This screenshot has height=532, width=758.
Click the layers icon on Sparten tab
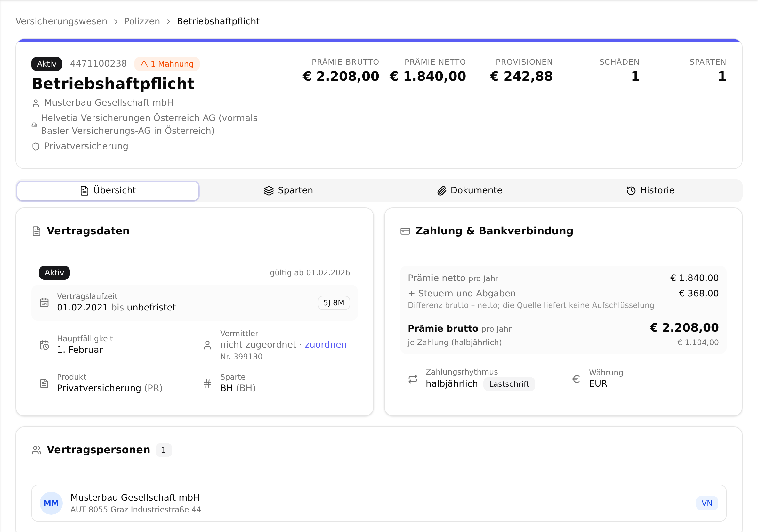click(269, 190)
